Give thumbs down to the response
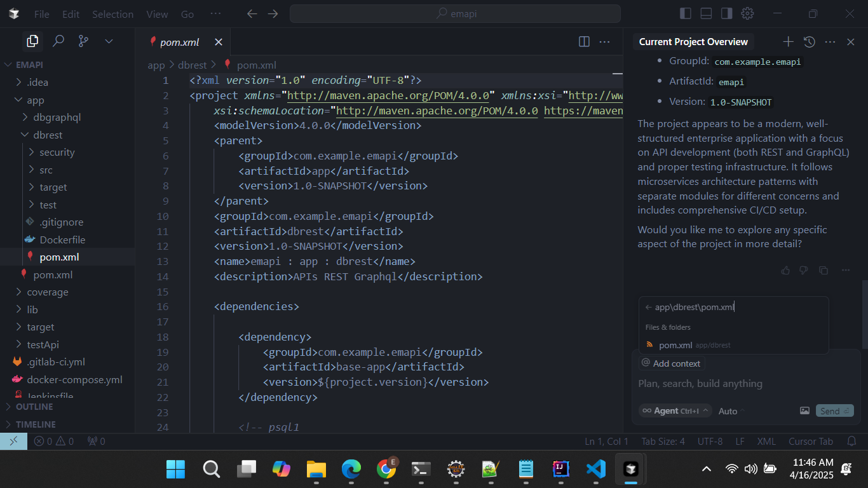The image size is (868, 488). coord(804,270)
